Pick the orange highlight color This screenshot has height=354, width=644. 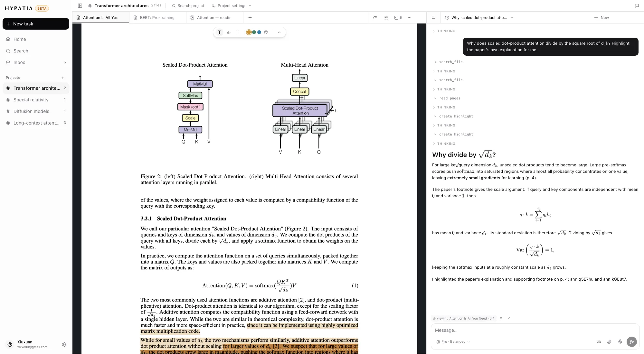(249, 32)
